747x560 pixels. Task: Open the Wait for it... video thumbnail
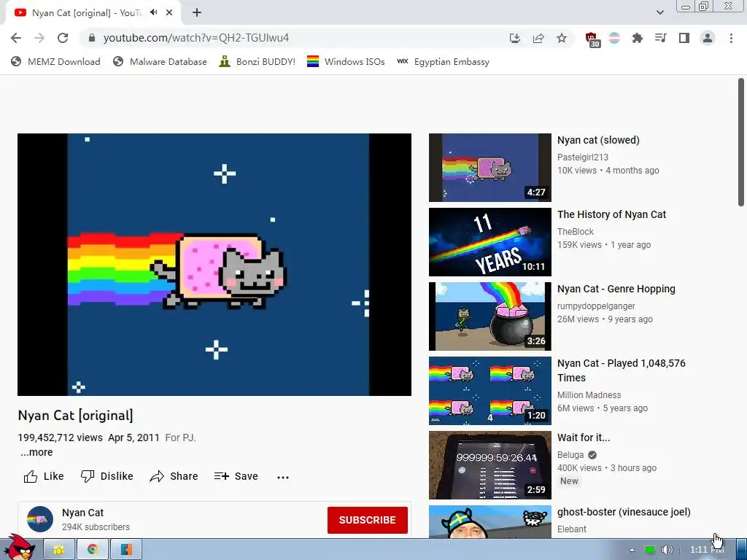coord(489,465)
